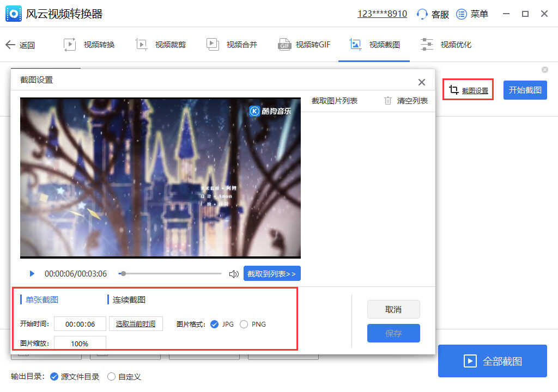Select 源文件目录 output option
The width and height of the screenshot is (558, 392).
(x=54, y=376)
